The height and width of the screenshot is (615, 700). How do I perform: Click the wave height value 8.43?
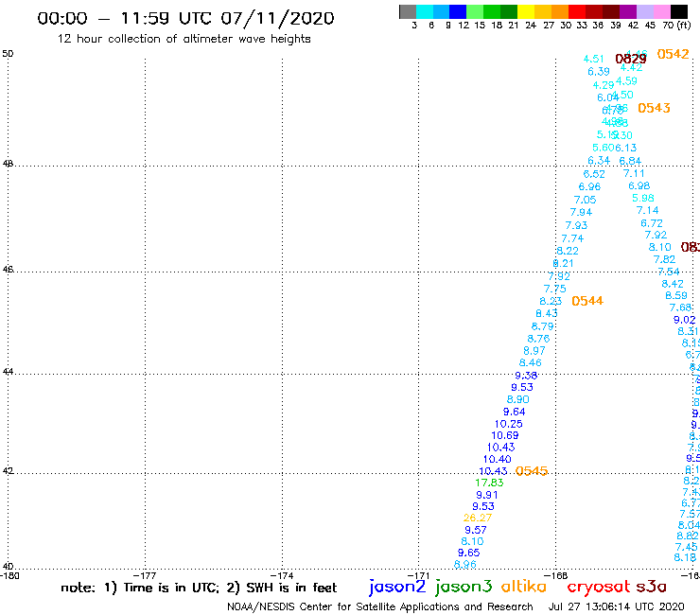point(547,313)
